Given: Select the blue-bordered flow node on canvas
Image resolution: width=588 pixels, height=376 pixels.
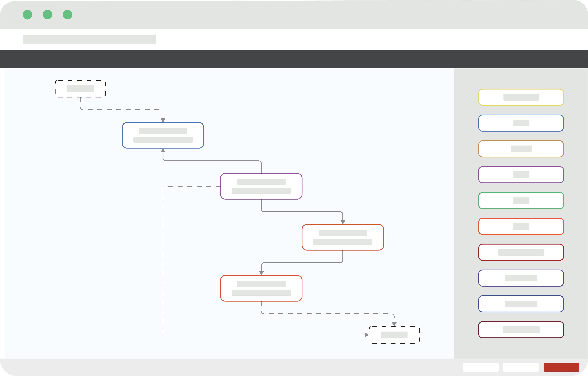Looking at the screenshot, I should coord(163,135).
